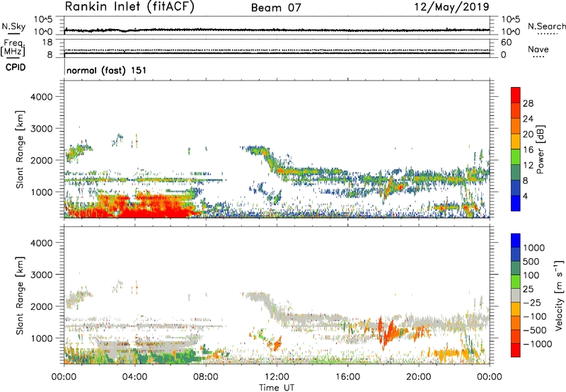The width and height of the screenshot is (566, 392).
Task: Click the 'Time UT' axis title
Action: 277,388
